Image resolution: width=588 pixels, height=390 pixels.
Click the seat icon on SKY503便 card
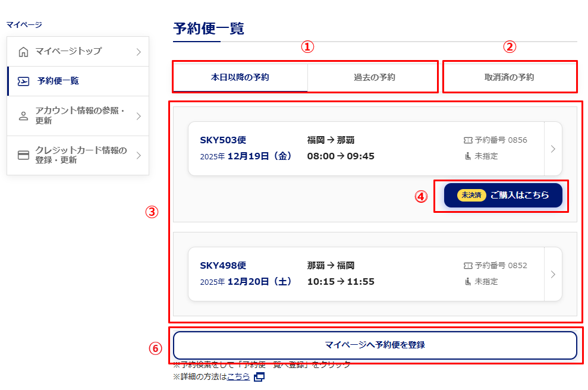pyautogui.click(x=467, y=156)
